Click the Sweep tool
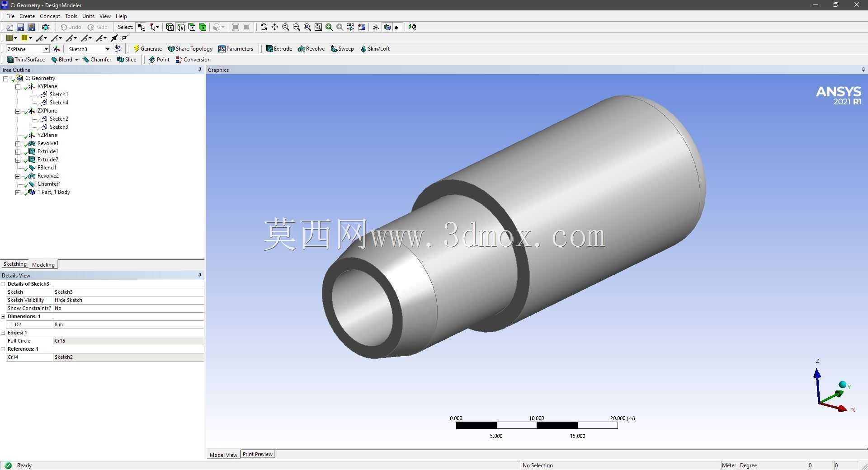The image size is (868, 470). tap(342, 49)
